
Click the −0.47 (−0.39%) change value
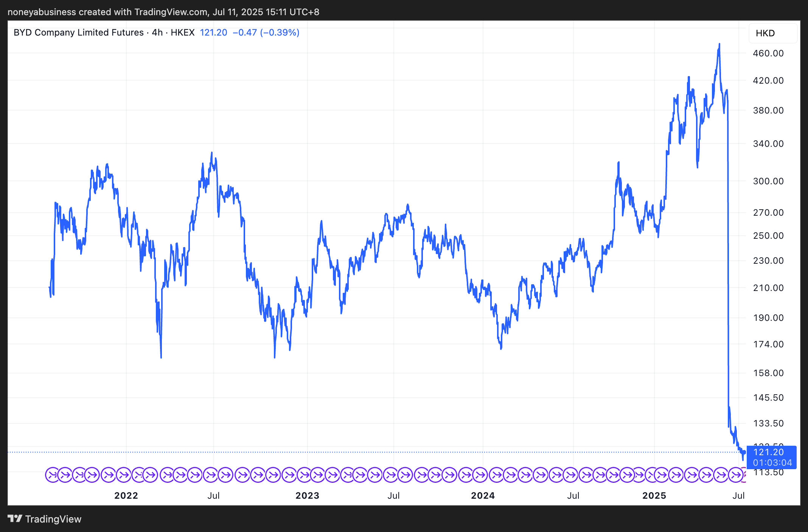tap(266, 33)
